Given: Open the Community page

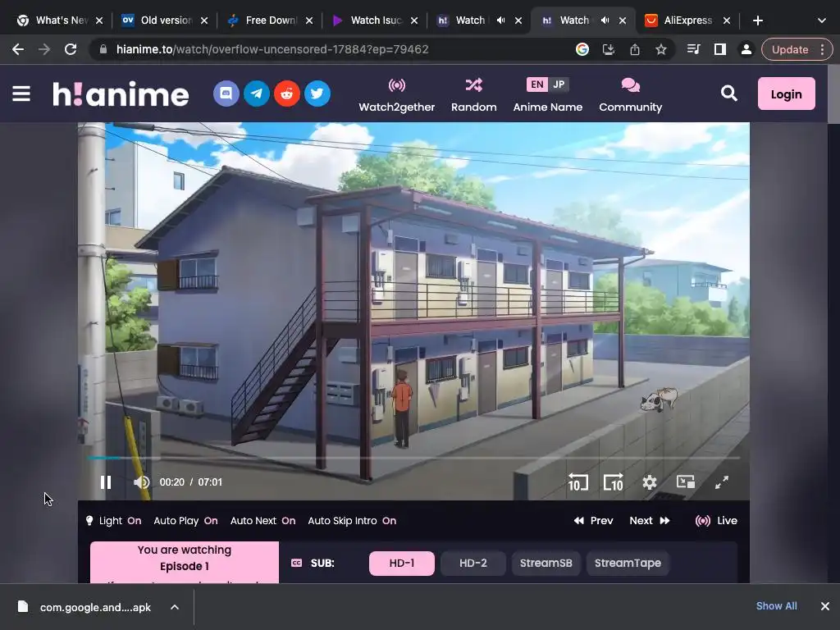Looking at the screenshot, I should [x=631, y=95].
